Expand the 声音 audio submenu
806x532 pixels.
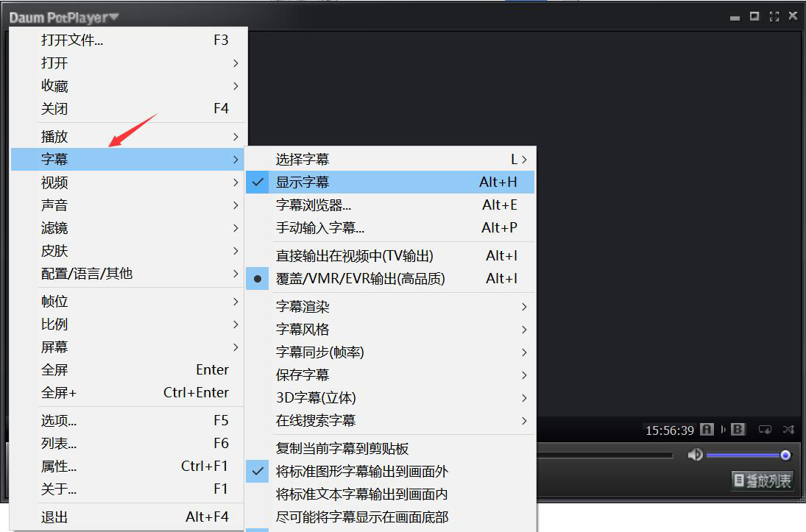[129, 205]
